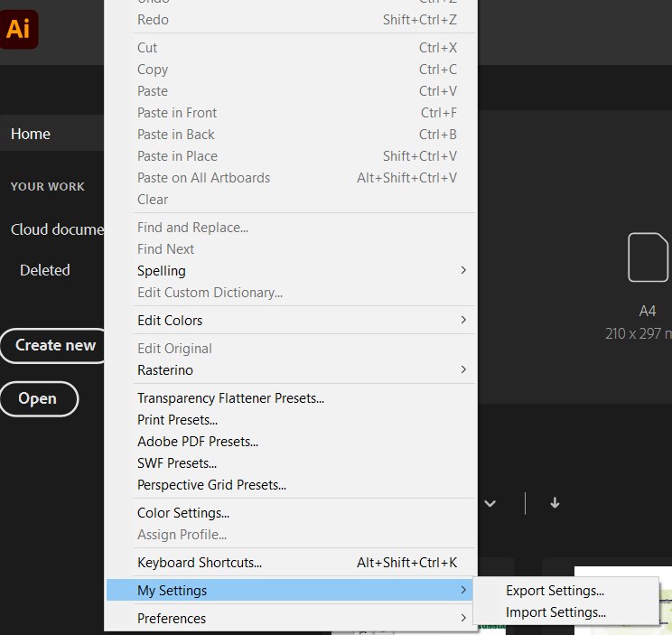Select Keyboard Shortcuts... menu entry
Screen dimensions: 672x635
pyautogui.click(x=290, y=562)
